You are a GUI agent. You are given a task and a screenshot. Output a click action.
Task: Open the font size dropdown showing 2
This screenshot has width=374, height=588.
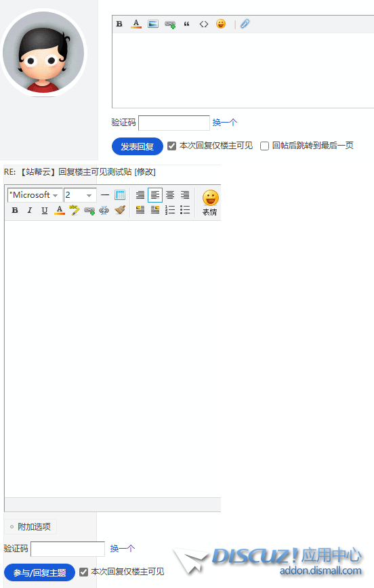(80, 195)
